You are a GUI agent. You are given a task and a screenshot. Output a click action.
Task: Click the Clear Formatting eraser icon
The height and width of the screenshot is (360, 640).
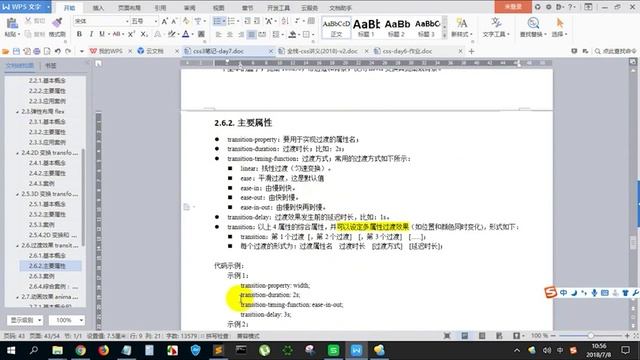tap(186, 21)
